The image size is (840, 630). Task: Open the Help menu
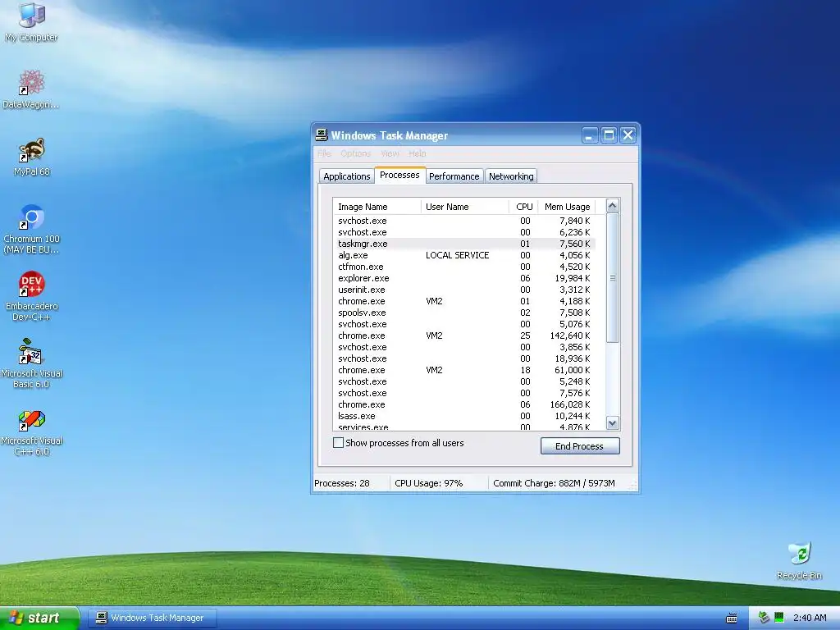[418, 153]
